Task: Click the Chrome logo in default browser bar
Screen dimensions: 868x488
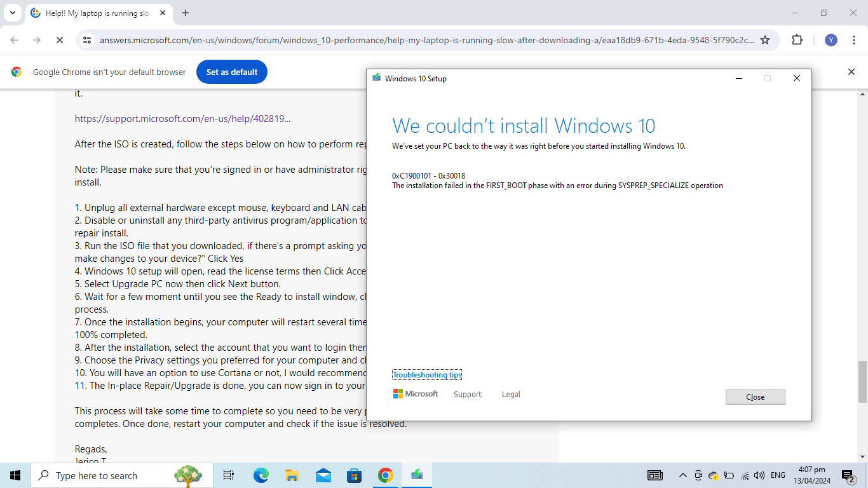Action: 17,72
